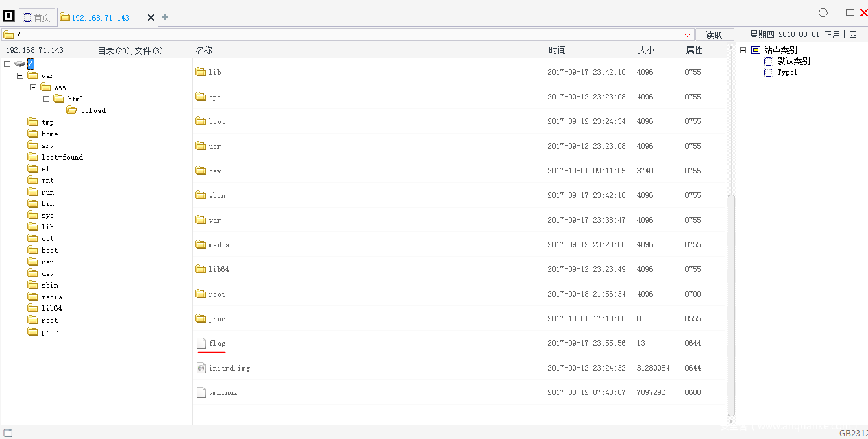Close the 192.168.71.143 tab
Viewport: 868px width, 439px height.
[151, 17]
